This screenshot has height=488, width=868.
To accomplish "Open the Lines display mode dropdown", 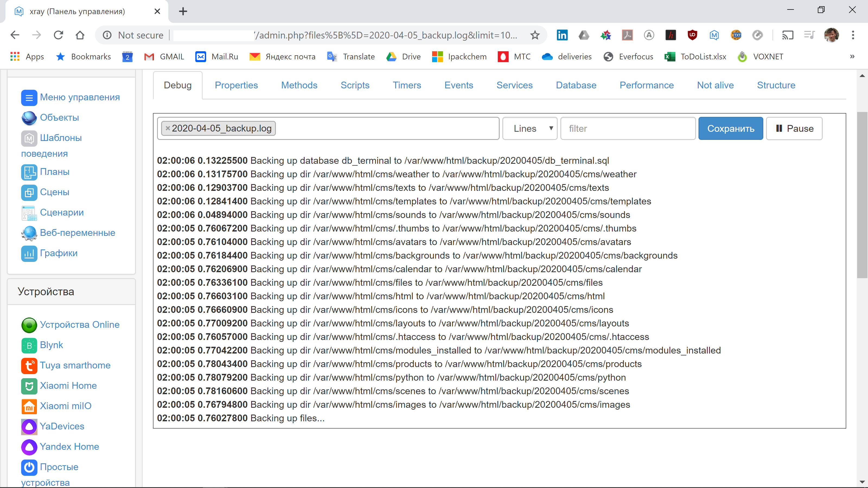I will pos(530,128).
